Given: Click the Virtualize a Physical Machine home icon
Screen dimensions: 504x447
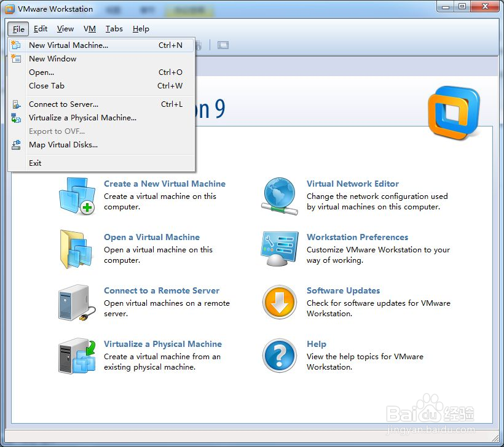Looking at the screenshot, I should (x=77, y=356).
